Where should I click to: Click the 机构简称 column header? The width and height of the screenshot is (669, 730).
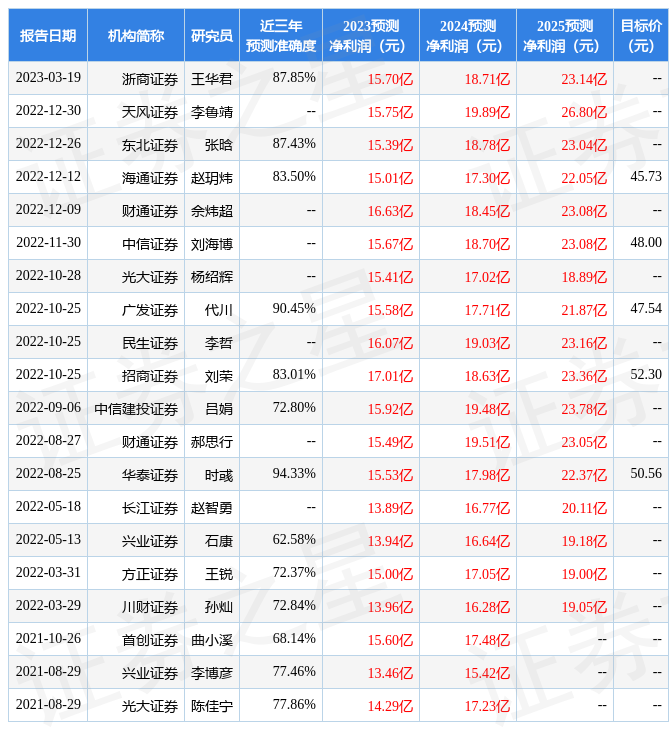tap(136, 35)
